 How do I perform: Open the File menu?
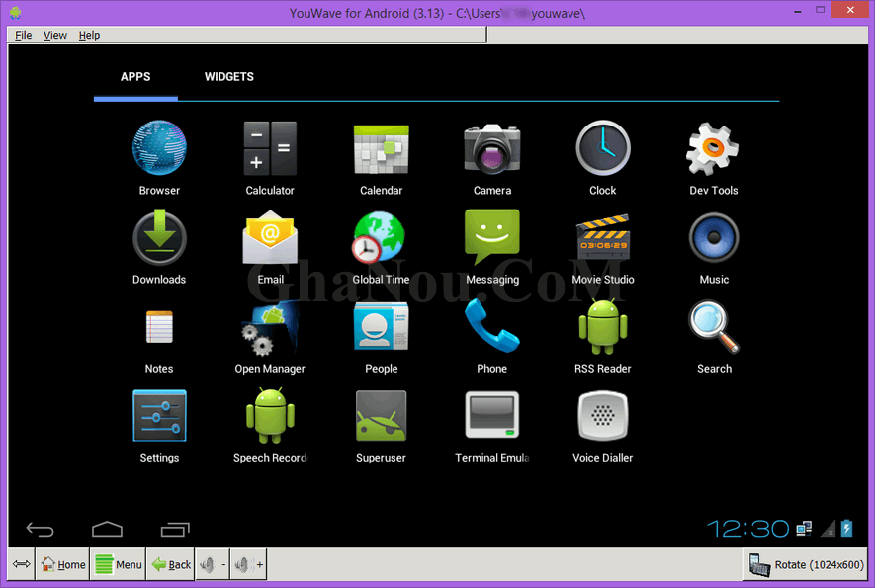pyautogui.click(x=23, y=36)
